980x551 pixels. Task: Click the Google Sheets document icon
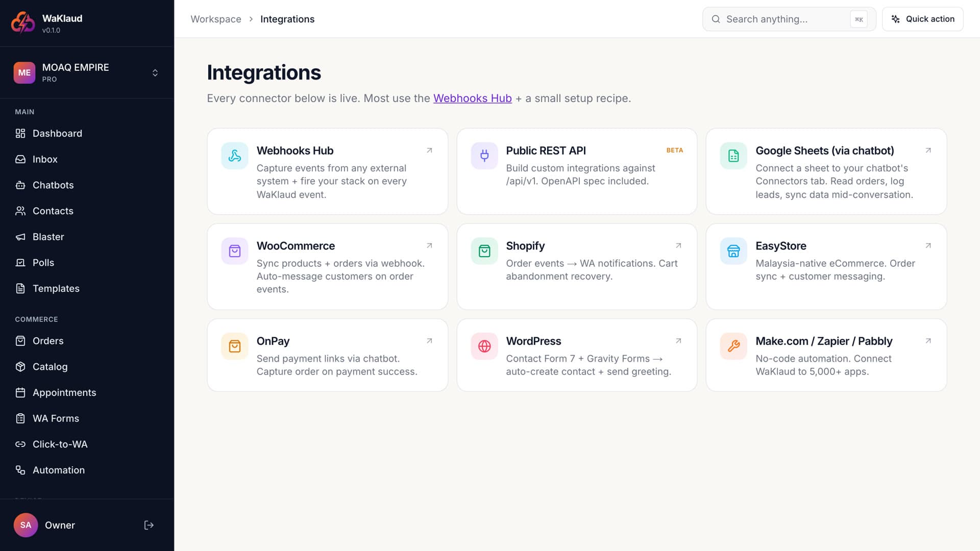click(x=733, y=156)
